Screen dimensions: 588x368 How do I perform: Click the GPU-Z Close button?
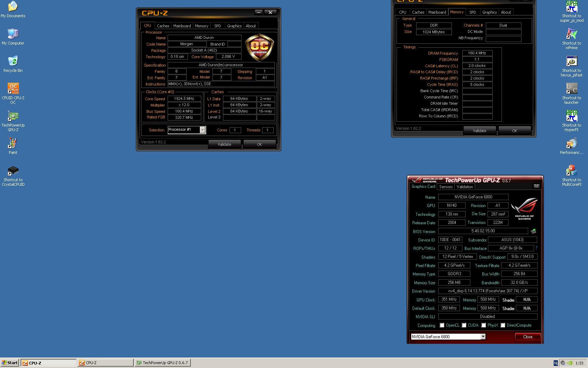click(528, 337)
